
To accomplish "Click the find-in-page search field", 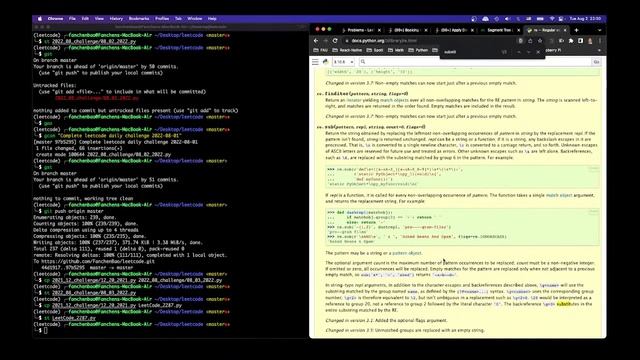I will click(469, 52).
